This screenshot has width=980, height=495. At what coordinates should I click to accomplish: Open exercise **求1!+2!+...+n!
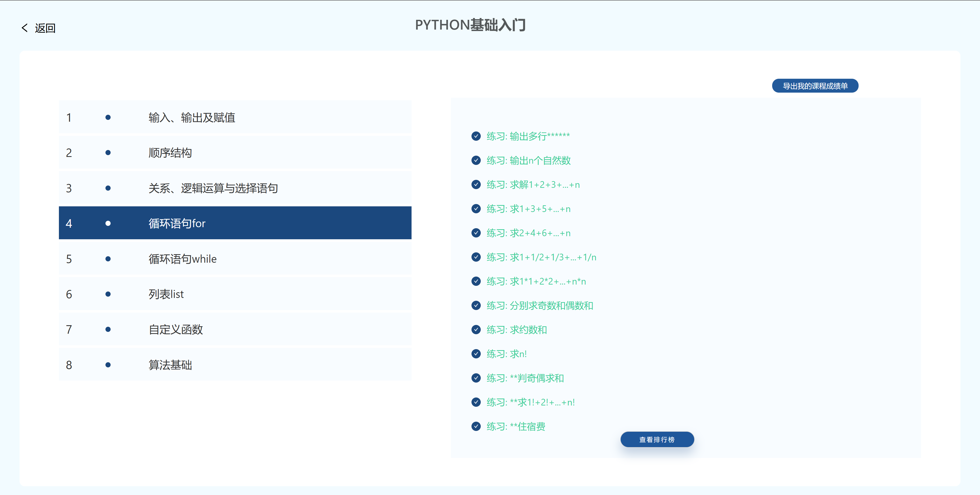click(531, 402)
